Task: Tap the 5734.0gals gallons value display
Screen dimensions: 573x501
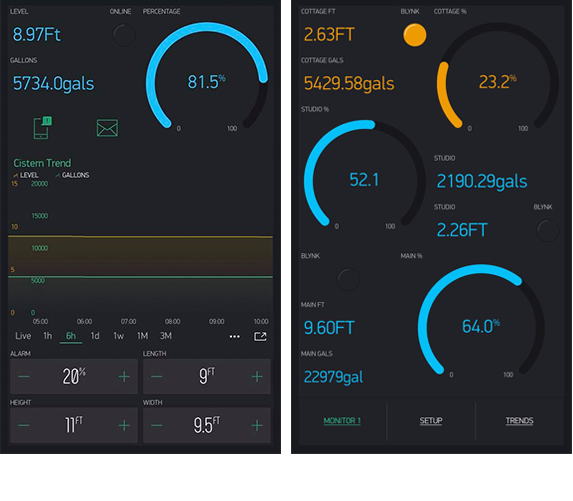Action: [x=53, y=83]
